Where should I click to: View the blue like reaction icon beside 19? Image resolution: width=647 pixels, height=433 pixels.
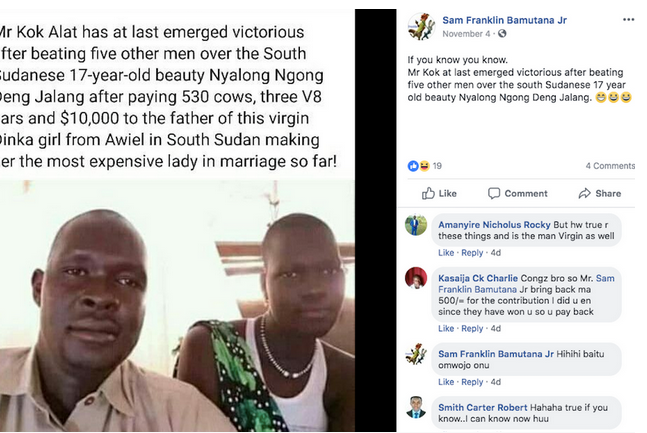pos(413,166)
